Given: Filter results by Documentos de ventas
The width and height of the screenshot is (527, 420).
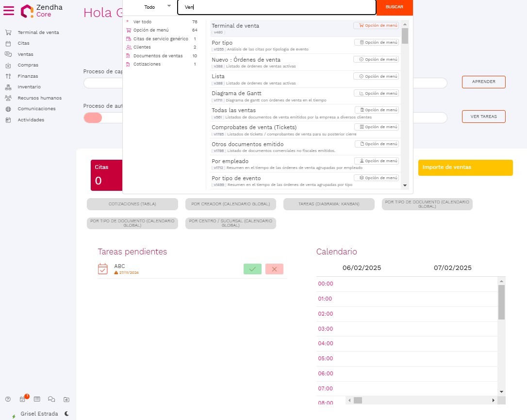Looking at the screenshot, I should 158,56.
